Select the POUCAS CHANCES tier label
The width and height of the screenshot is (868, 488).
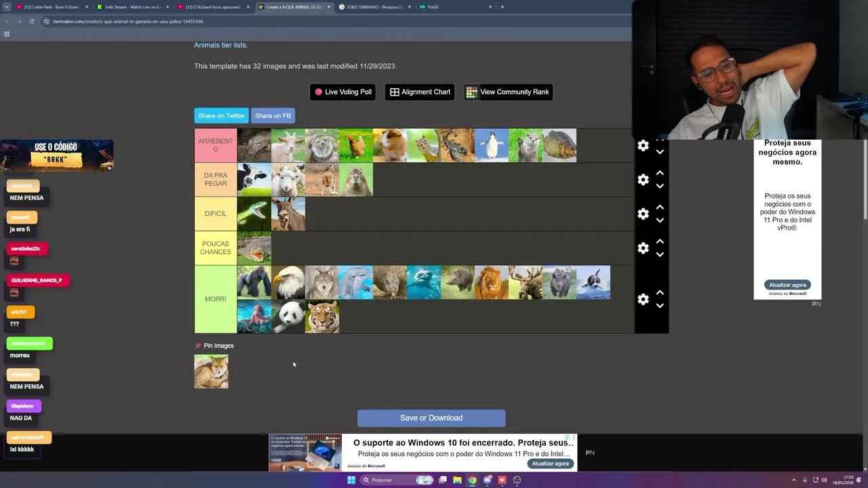(x=216, y=248)
